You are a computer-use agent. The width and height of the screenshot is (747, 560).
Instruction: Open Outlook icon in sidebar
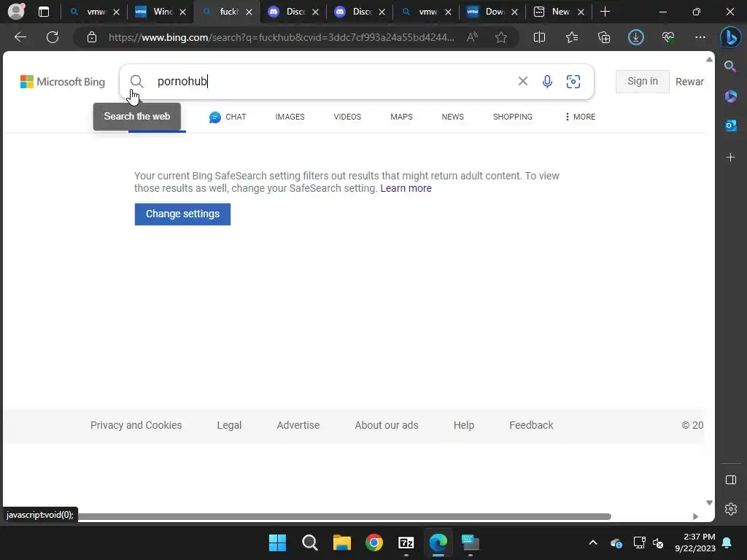pos(730,125)
